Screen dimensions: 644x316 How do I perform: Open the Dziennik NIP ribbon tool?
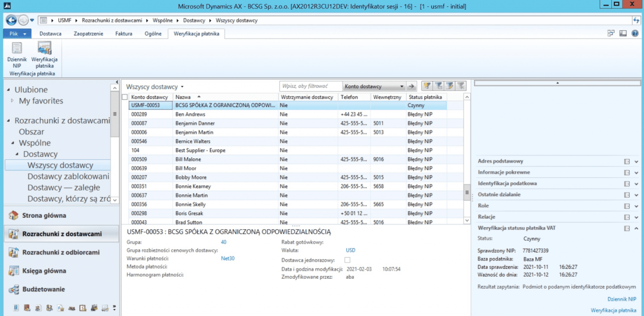tap(17, 54)
